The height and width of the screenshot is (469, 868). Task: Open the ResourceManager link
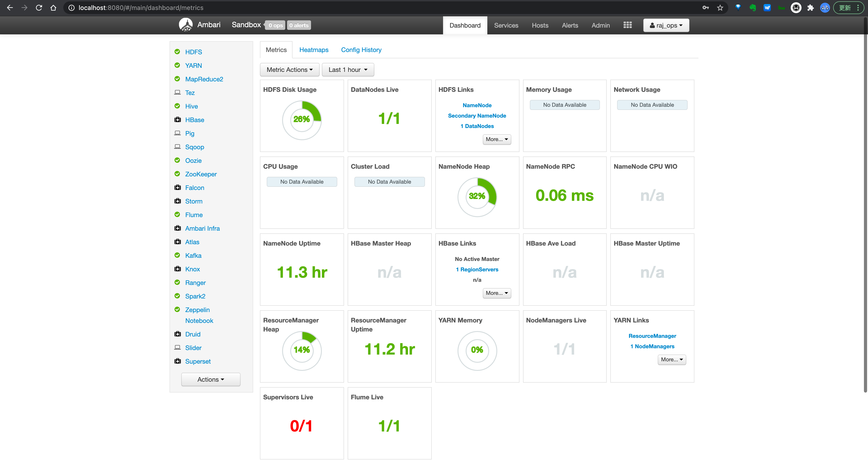(x=652, y=336)
